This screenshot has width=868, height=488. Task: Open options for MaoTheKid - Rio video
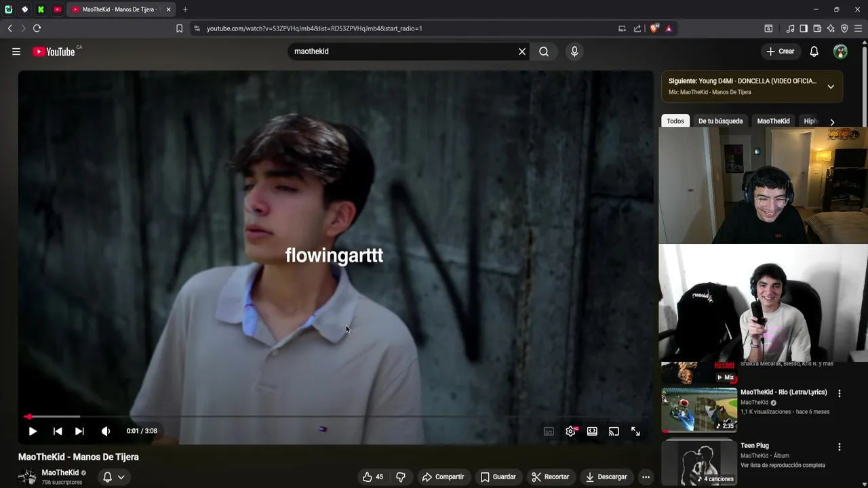pyautogui.click(x=840, y=394)
